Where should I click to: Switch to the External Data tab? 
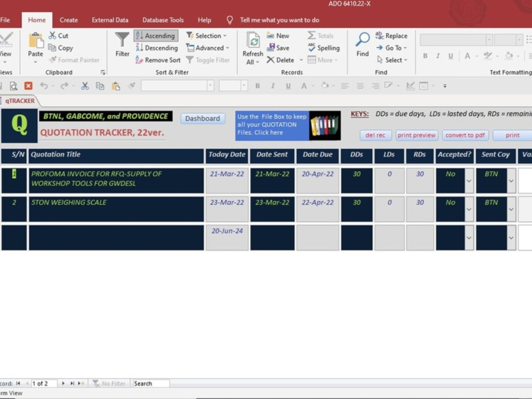point(110,20)
